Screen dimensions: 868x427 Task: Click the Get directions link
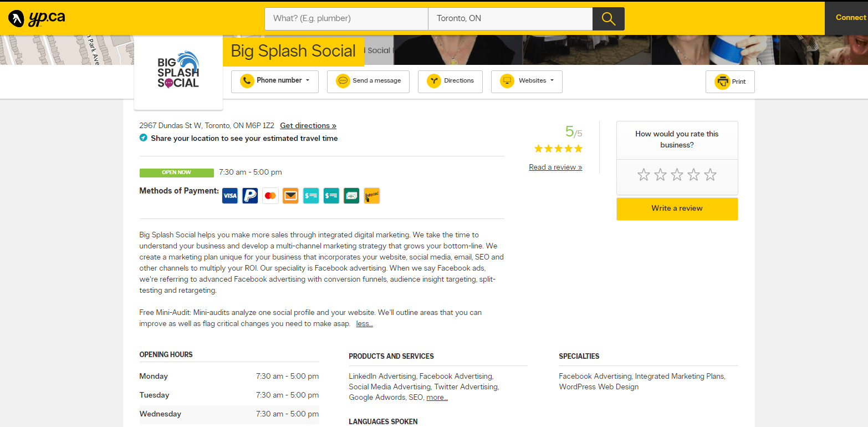tap(308, 126)
